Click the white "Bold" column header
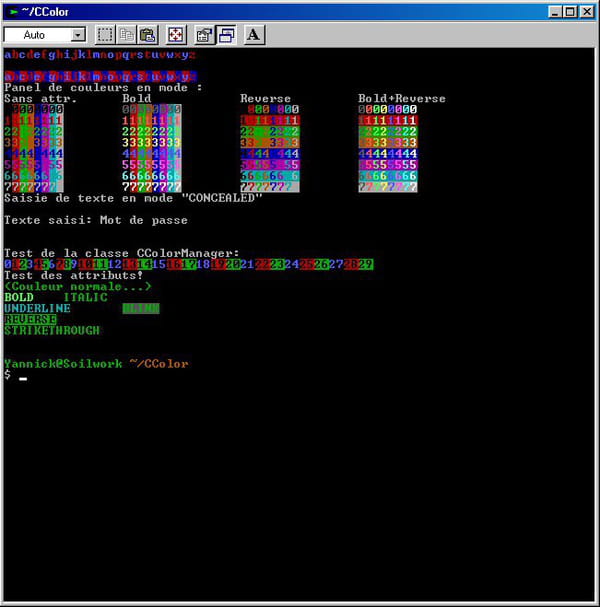The width and height of the screenshot is (600, 607). tap(137, 98)
